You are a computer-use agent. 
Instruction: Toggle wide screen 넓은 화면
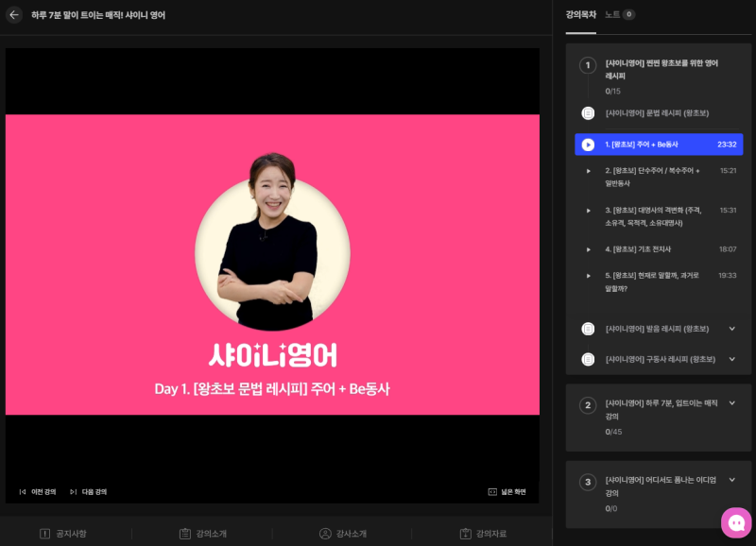point(507,492)
